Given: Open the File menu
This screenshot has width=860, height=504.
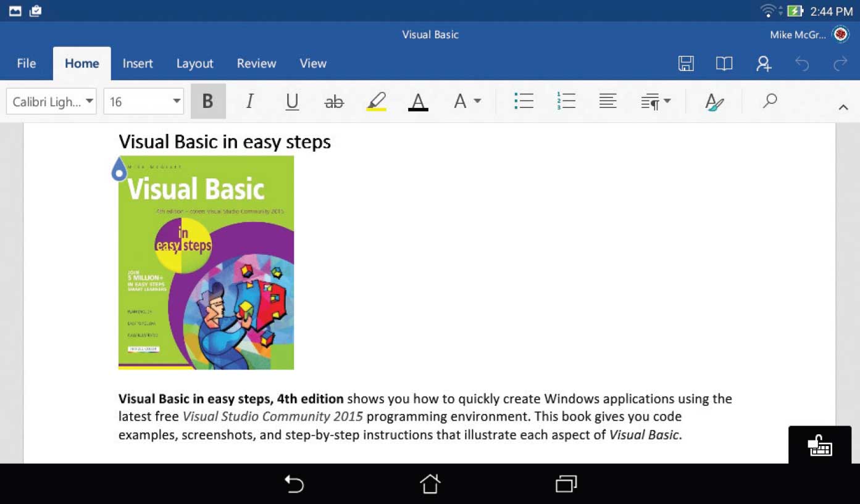Looking at the screenshot, I should coord(26,63).
